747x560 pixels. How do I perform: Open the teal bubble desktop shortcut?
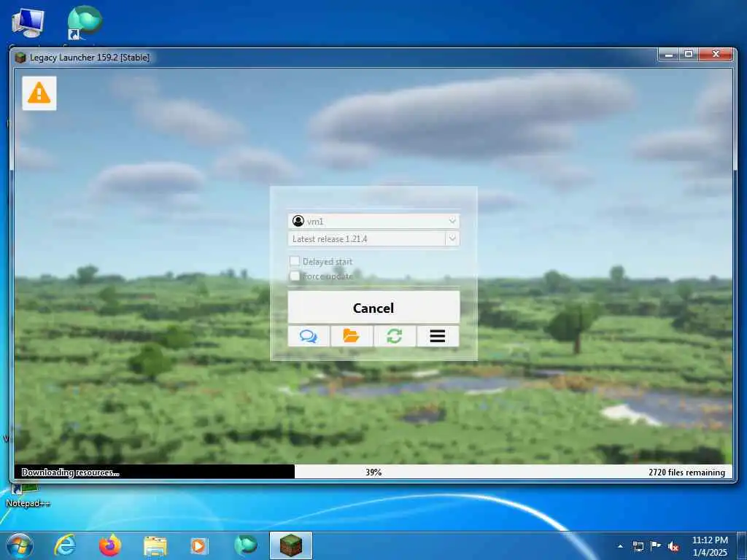[85, 23]
